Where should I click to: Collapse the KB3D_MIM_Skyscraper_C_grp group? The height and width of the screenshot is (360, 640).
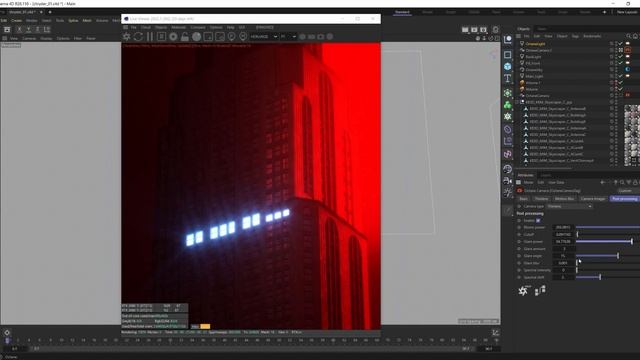(517, 102)
